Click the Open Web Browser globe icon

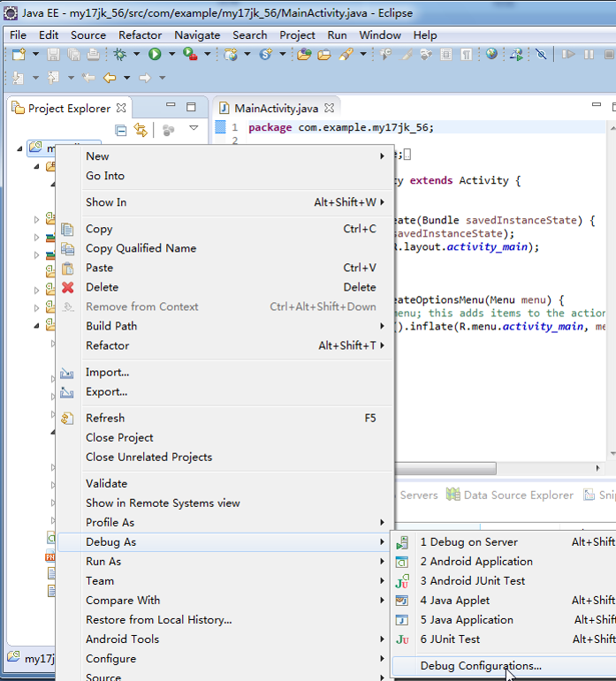pos(491,54)
